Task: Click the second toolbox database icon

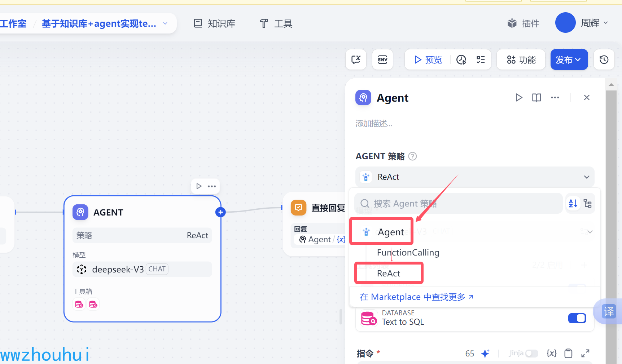Action: tap(93, 305)
